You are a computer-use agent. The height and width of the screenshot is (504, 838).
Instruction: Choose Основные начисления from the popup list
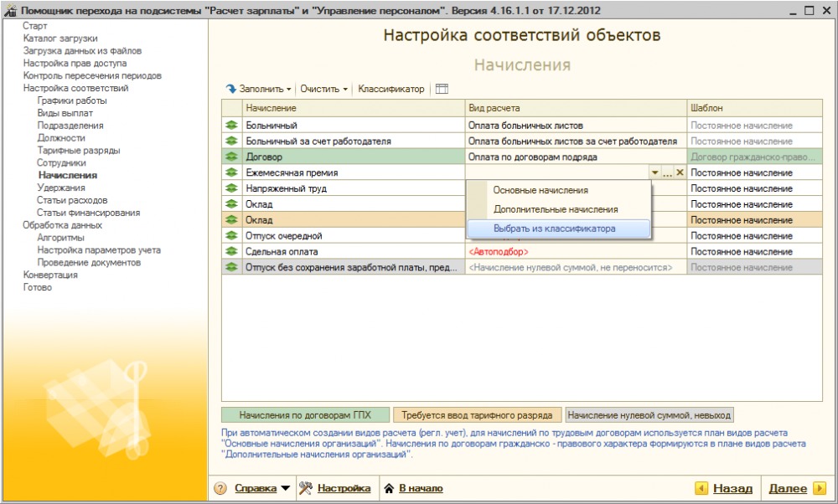coord(541,190)
